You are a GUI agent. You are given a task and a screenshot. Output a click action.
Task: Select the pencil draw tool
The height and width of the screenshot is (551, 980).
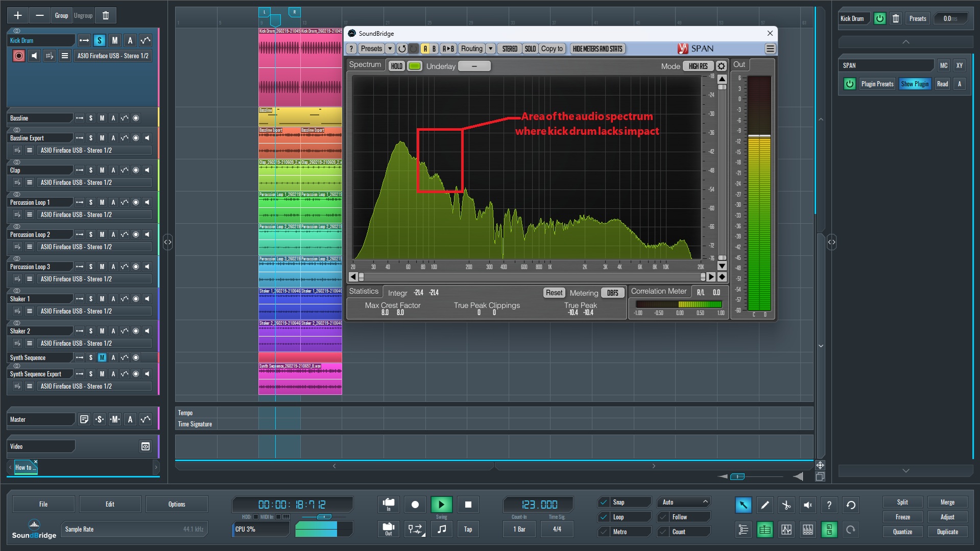point(765,505)
